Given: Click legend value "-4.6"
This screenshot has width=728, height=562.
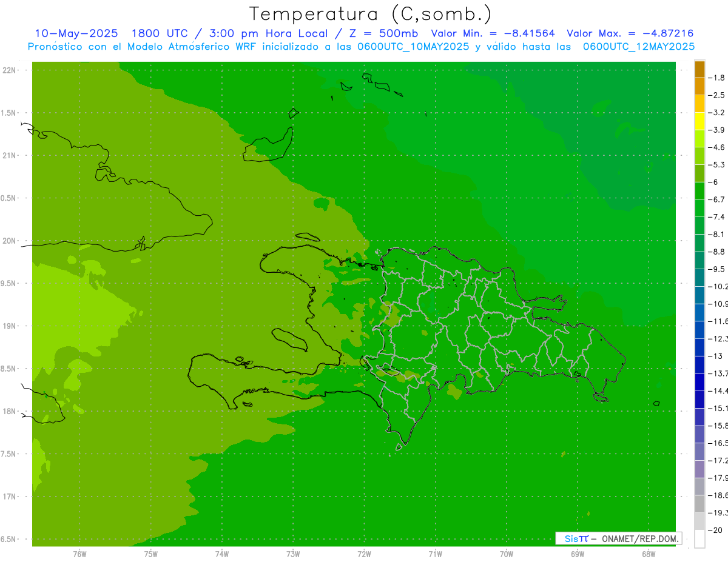Looking at the screenshot, I should coord(716,147).
